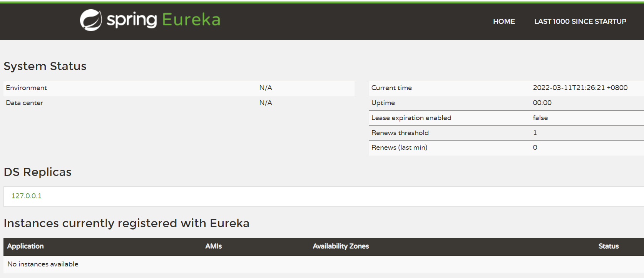The width and height of the screenshot is (644, 278).
Task: Select the Renews (last min) row label
Action: tap(399, 147)
